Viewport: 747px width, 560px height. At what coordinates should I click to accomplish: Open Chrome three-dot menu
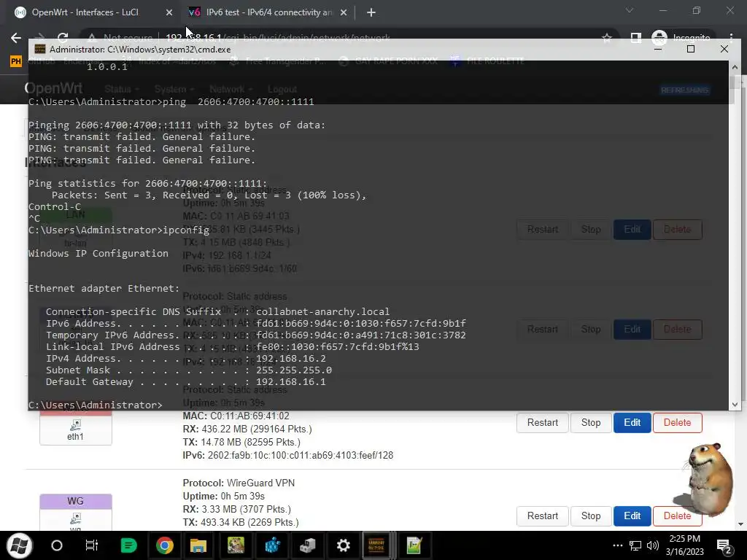(731, 38)
